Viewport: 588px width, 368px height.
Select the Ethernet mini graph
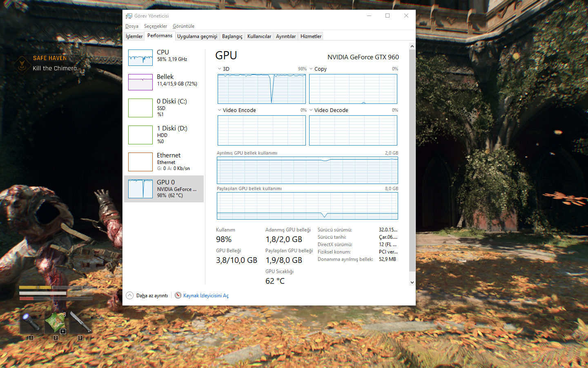(140, 162)
